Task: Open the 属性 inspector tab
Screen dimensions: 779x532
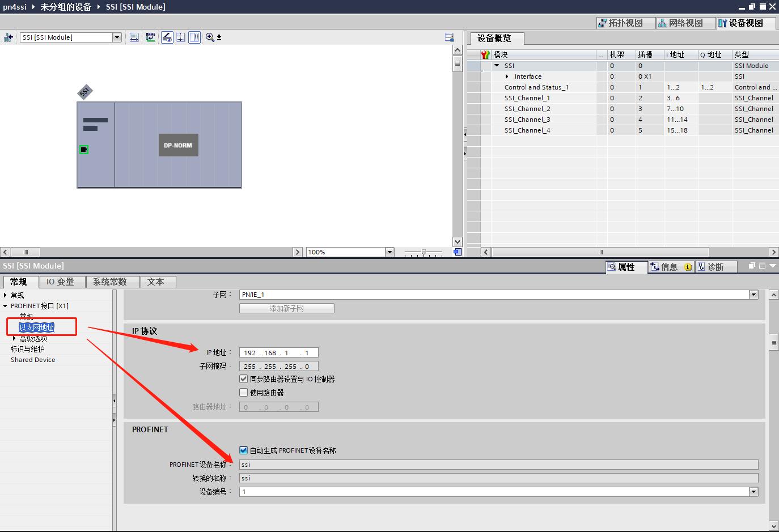Action: [x=626, y=267]
